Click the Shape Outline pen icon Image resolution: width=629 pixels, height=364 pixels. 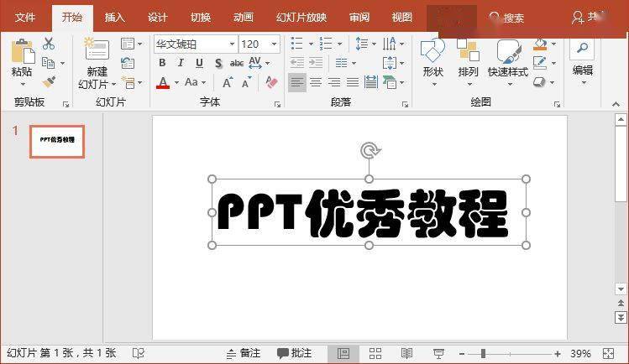pyautogui.click(x=540, y=63)
